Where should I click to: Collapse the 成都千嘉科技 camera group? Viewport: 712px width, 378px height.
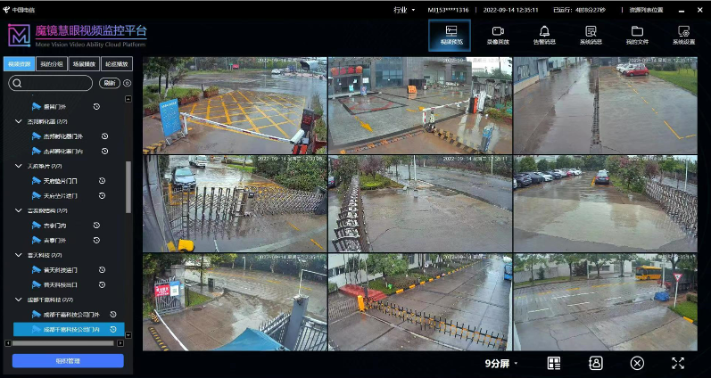coord(19,300)
